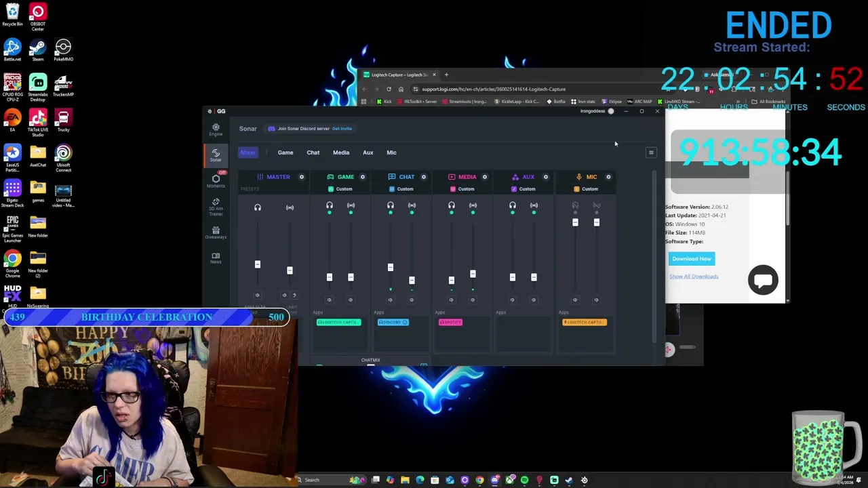Mute the MASTER stream output
Image resolution: width=868 pixels, height=488 pixels.
coord(284,295)
